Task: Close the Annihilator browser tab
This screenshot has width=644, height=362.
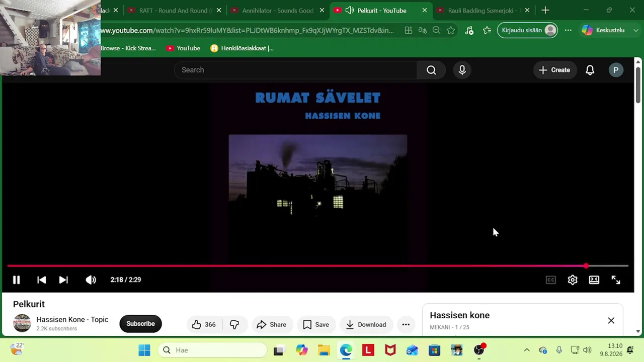Action: 322,10
